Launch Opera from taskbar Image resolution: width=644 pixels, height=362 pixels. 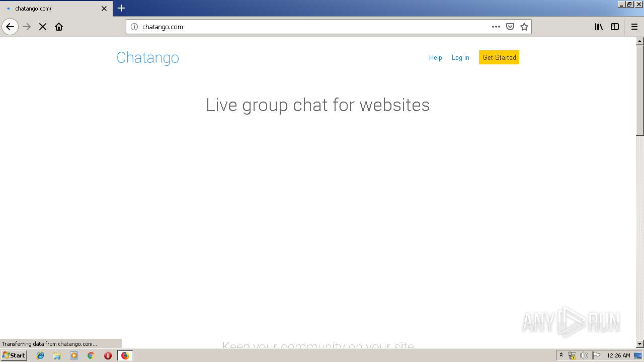tap(108, 355)
